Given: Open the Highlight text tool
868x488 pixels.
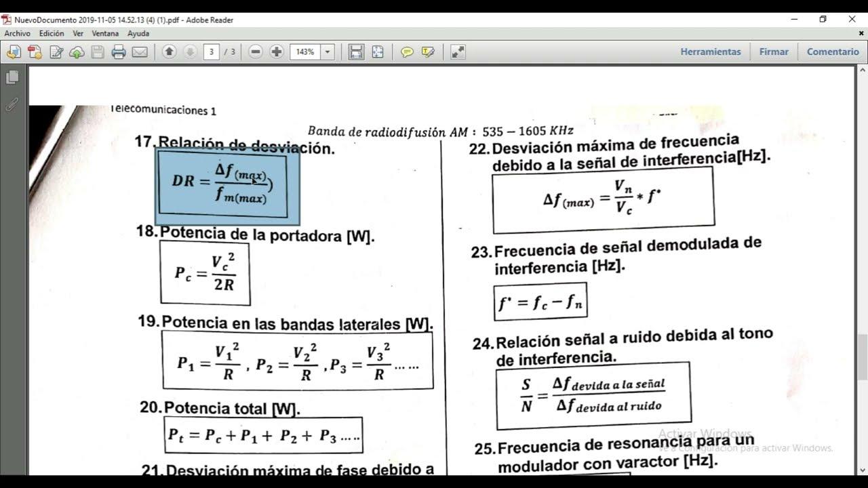Looking at the screenshot, I should click(427, 52).
